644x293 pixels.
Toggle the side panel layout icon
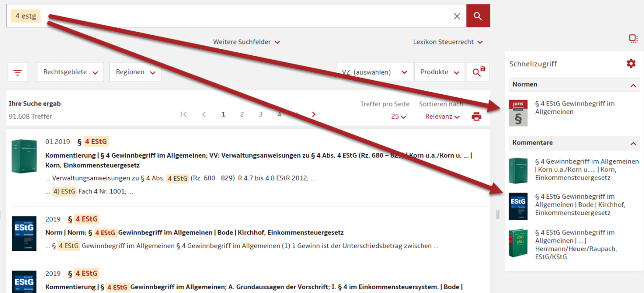[633, 39]
